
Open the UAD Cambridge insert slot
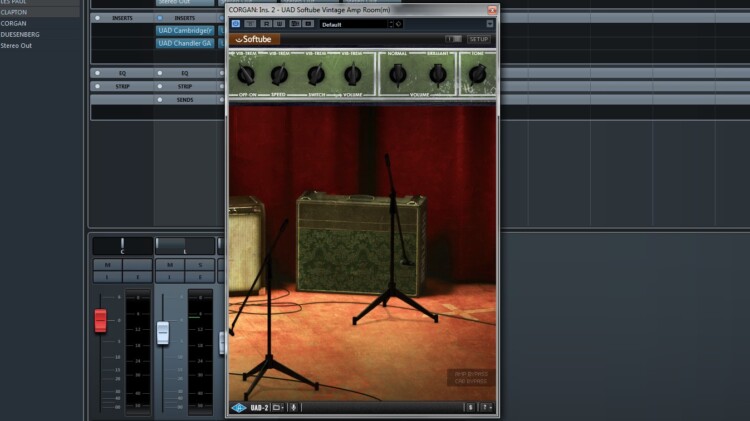185,31
